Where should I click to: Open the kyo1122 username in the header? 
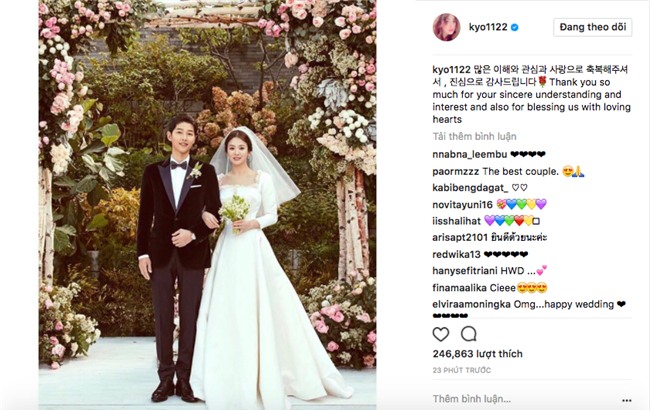[x=488, y=27]
